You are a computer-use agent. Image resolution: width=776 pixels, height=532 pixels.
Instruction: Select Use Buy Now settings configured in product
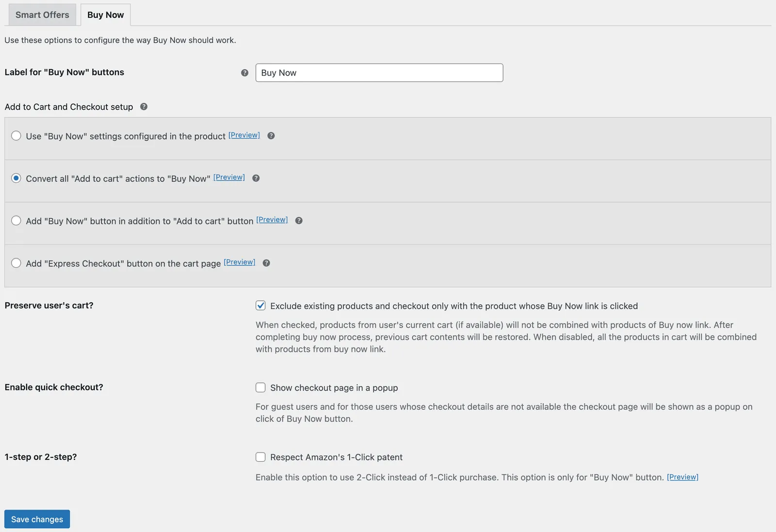pyautogui.click(x=16, y=136)
